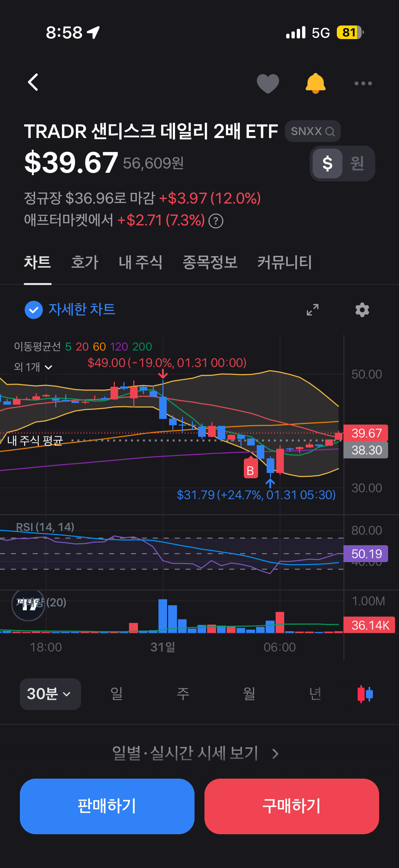The image size is (399, 868).
Task: Open the three-dot more menu
Action: 363,83
